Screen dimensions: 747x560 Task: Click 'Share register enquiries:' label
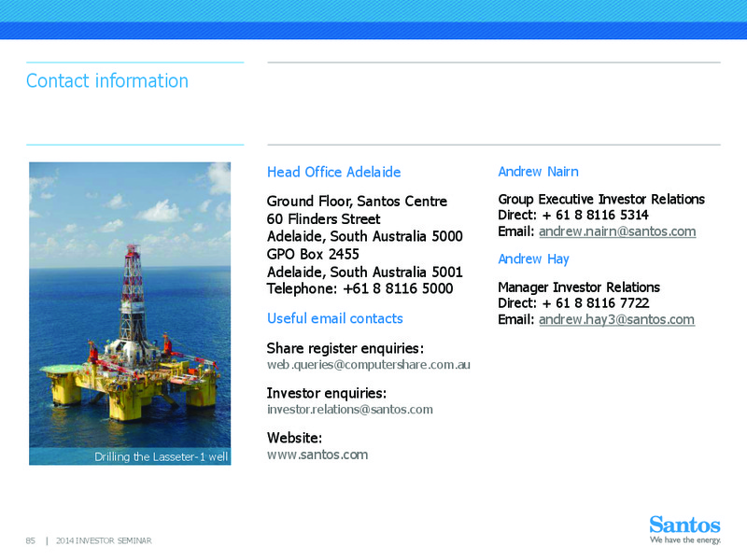[x=345, y=348]
